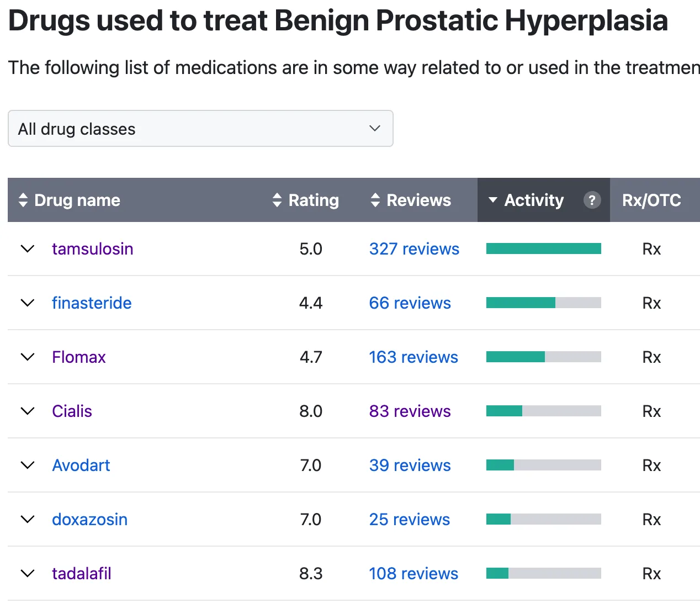The width and height of the screenshot is (700, 603).
Task: Click the finasteride rating value 4.4
Action: click(311, 303)
